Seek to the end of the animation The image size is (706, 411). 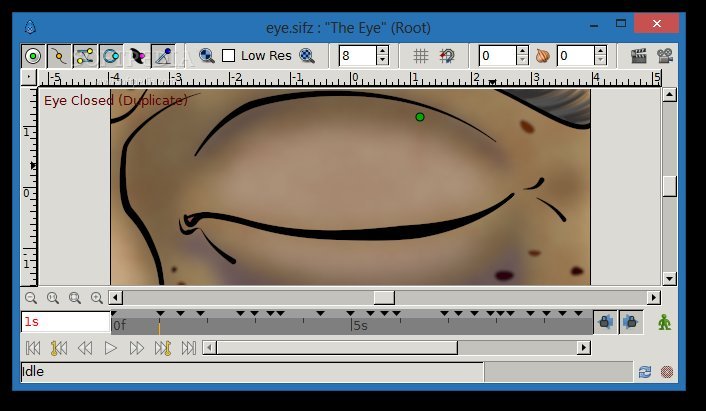click(189, 348)
